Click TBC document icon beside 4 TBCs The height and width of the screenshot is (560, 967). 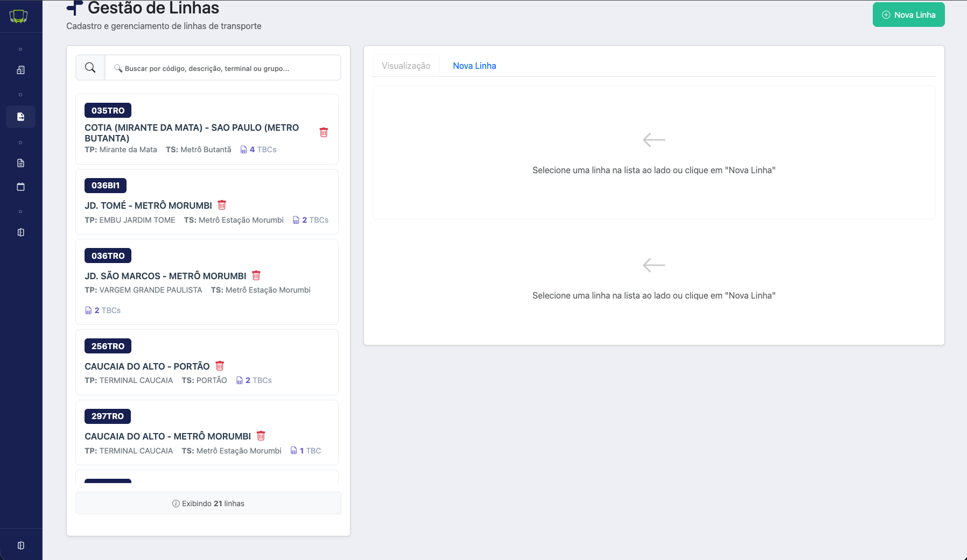pos(244,150)
